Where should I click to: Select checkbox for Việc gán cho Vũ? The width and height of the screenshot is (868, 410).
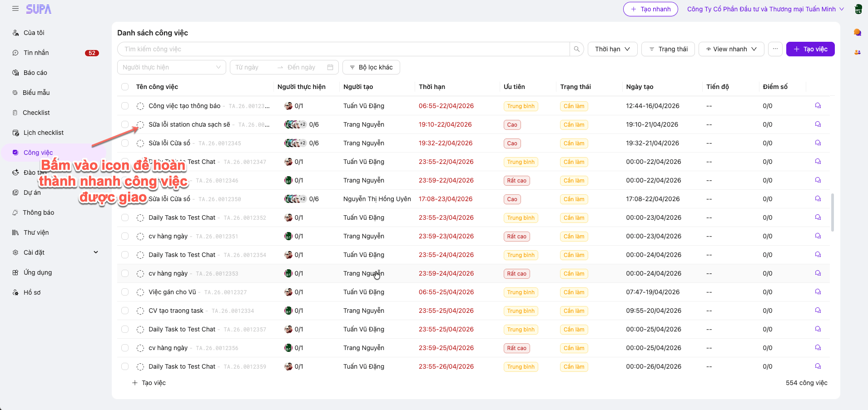click(x=125, y=292)
